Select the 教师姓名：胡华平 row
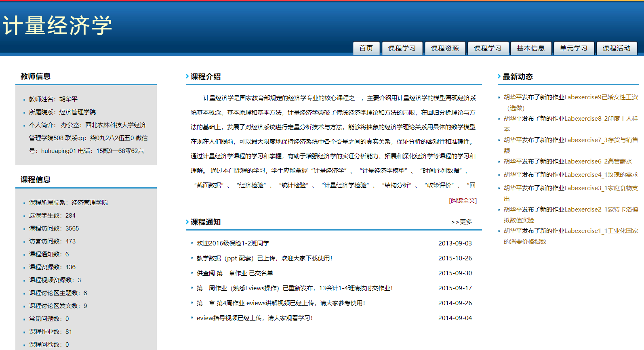 (53, 99)
